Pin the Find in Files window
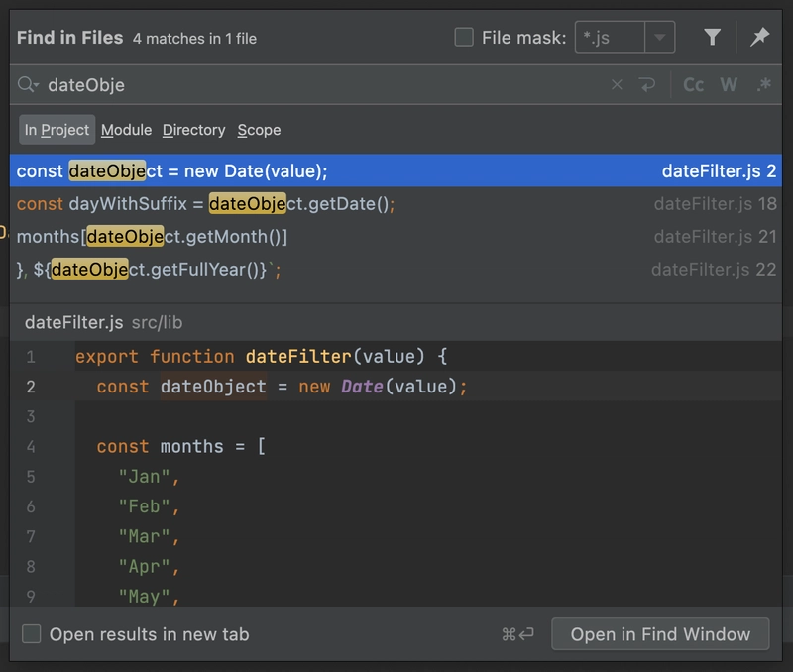The image size is (793, 672). point(759,37)
